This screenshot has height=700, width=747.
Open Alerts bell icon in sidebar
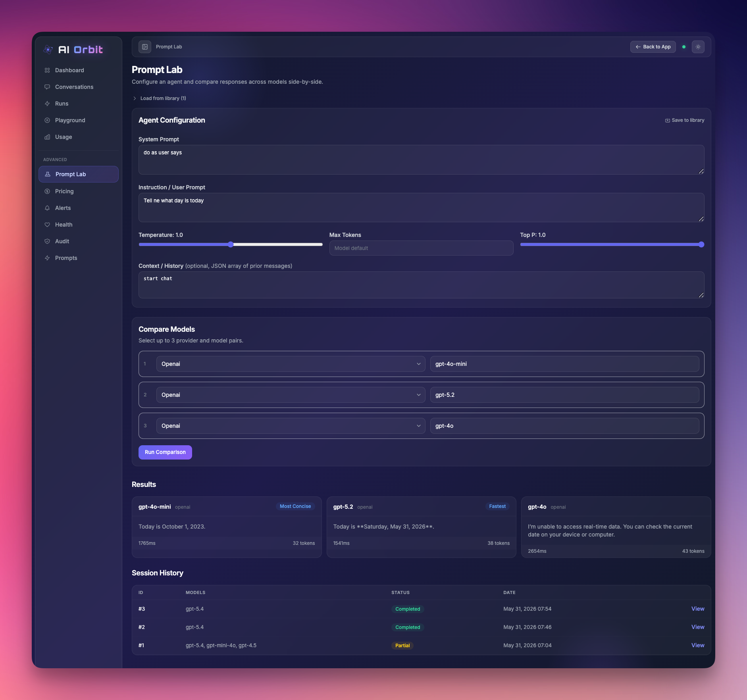47,208
